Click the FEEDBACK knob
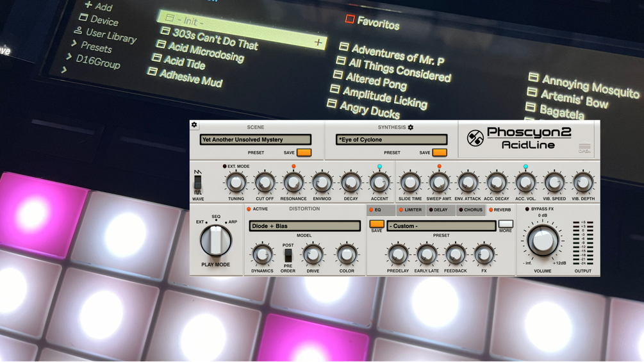Screen dimensions: 644x362 click(455, 255)
